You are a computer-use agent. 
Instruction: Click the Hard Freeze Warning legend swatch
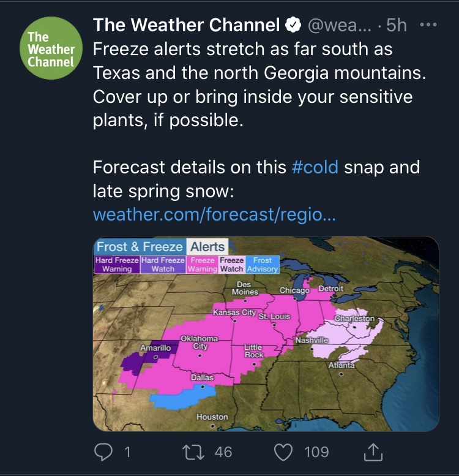pyautogui.click(x=117, y=265)
